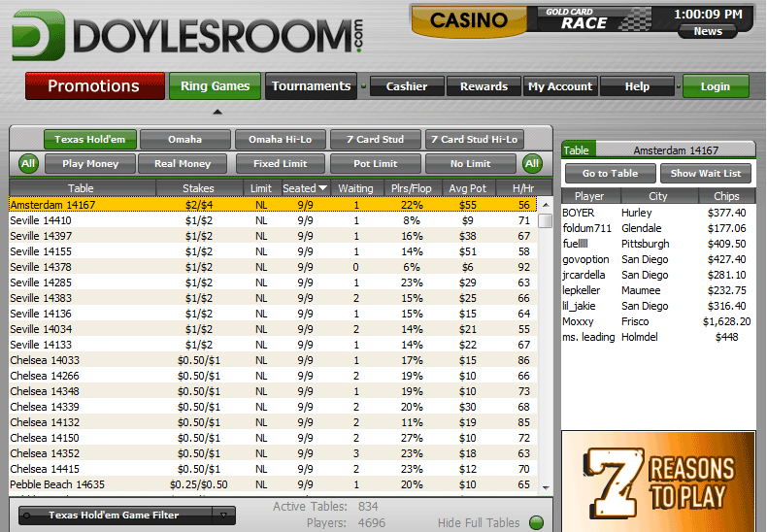The height and width of the screenshot is (532, 767).
Task: Open the Rewards page
Action: coord(484,86)
